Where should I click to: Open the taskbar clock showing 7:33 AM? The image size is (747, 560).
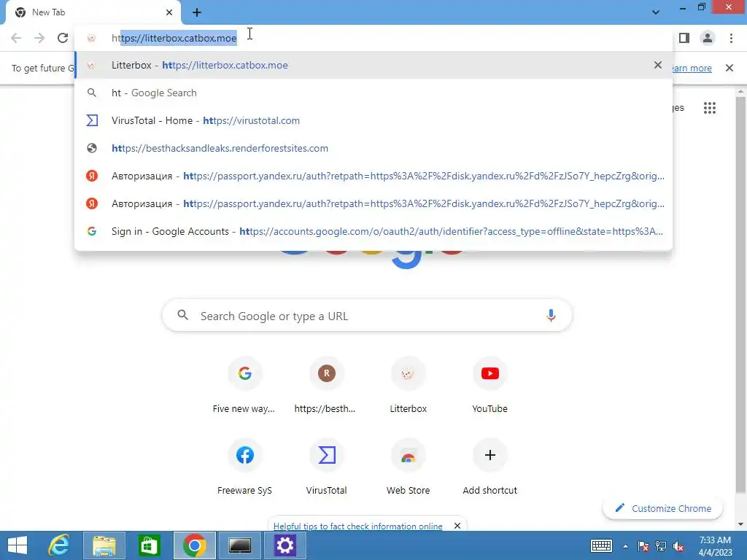[715, 545]
